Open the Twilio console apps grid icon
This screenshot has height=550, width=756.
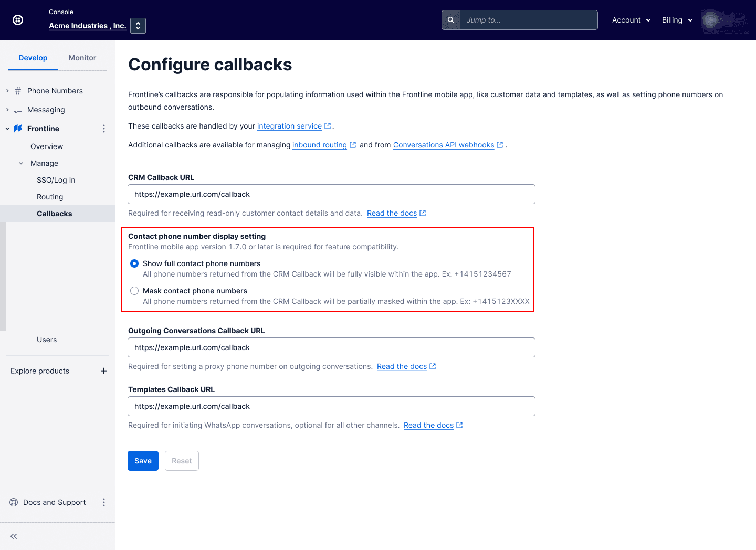click(x=17, y=19)
